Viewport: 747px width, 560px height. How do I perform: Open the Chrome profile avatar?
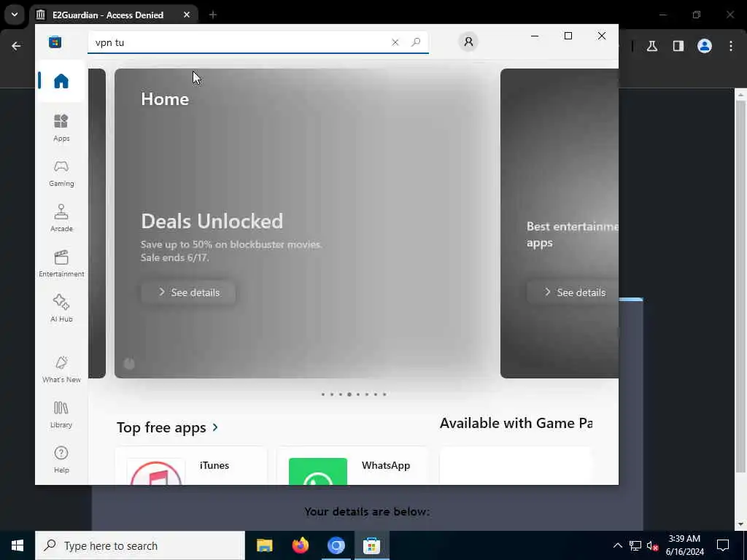tap(705, 46)
